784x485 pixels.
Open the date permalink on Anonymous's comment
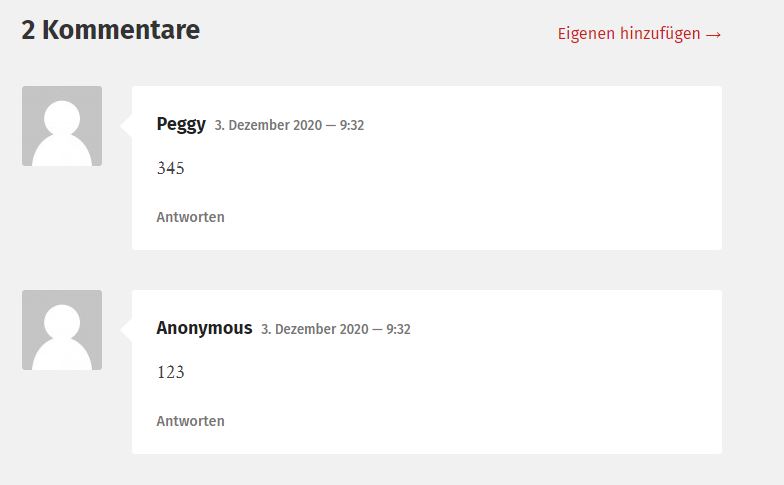[314, 329]
